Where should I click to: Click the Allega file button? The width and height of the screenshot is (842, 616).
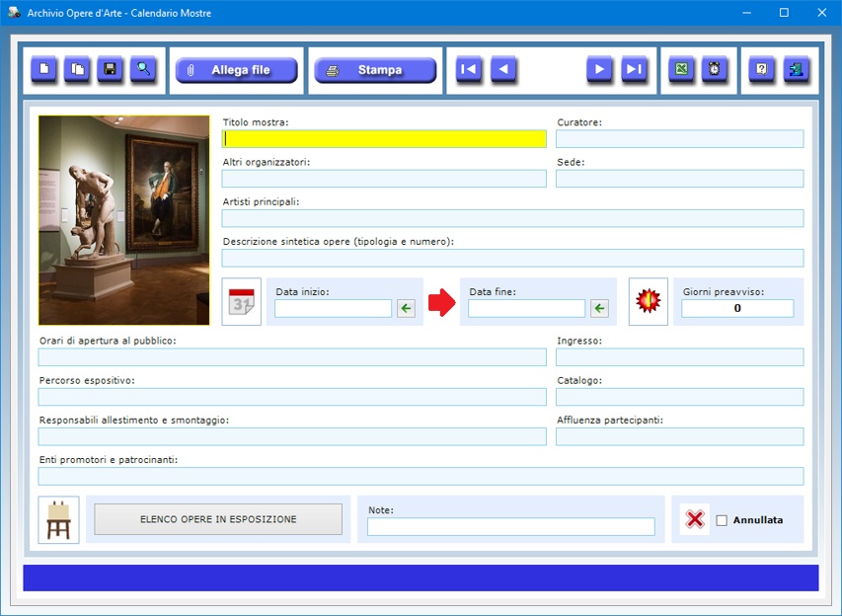pos(236,70)
